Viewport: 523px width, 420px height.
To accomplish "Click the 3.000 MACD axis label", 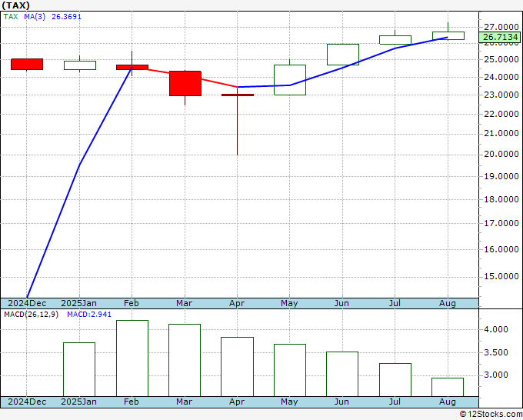I will pyautogui.click(x=496, y=375).
